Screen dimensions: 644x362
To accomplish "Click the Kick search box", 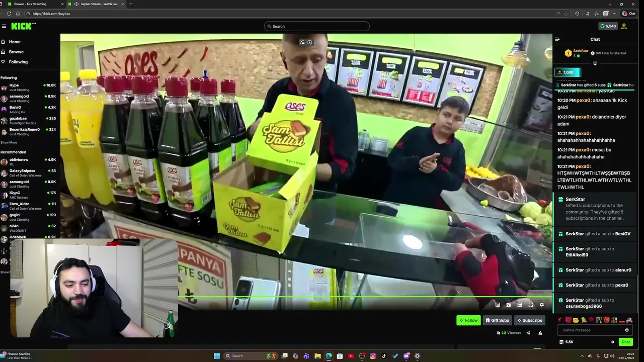I will click(x=317, y=26).
